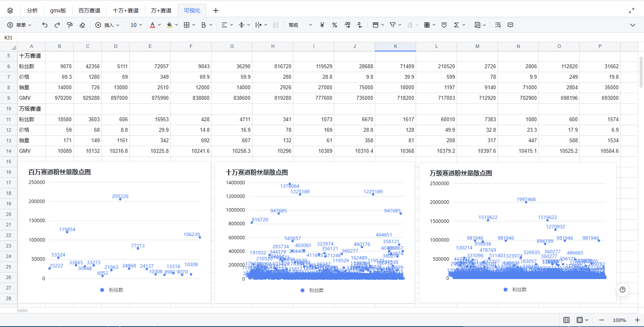Image resolution: width=644 pixels, height=327 pixels.
Task: Click the comment bubble icon
Action: [510, 25]
